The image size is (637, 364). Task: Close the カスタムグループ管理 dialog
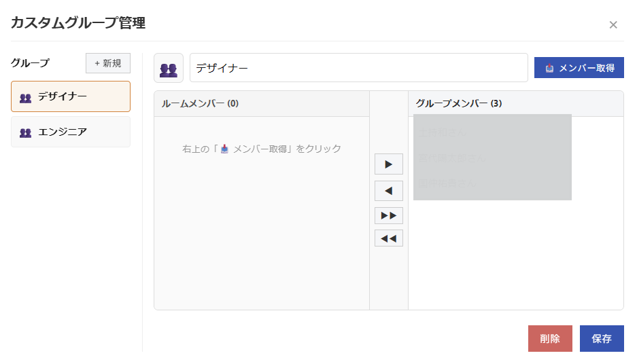pos(613,24)
